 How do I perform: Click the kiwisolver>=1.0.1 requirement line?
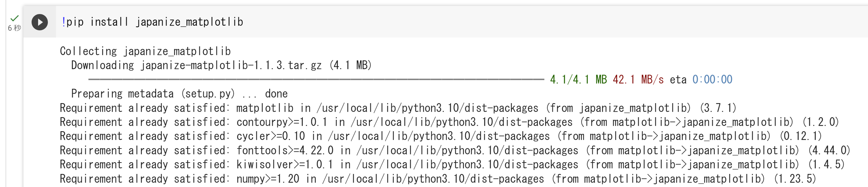452,165
